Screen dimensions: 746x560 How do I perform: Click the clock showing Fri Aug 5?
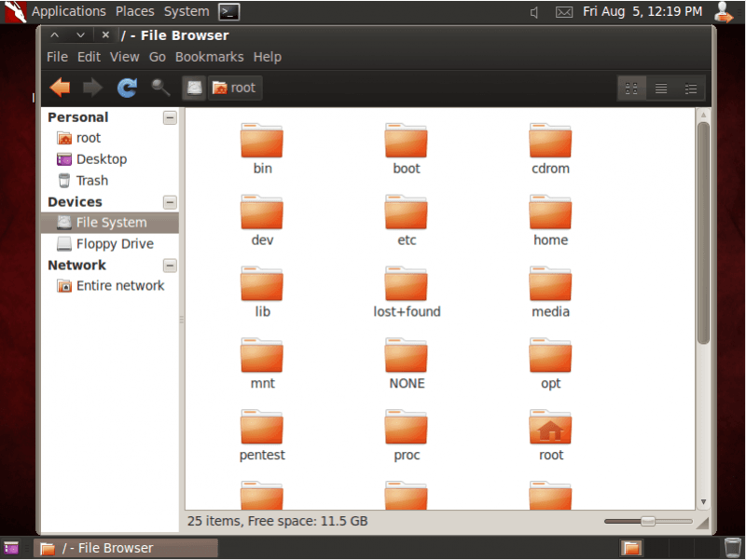[642, 11]
